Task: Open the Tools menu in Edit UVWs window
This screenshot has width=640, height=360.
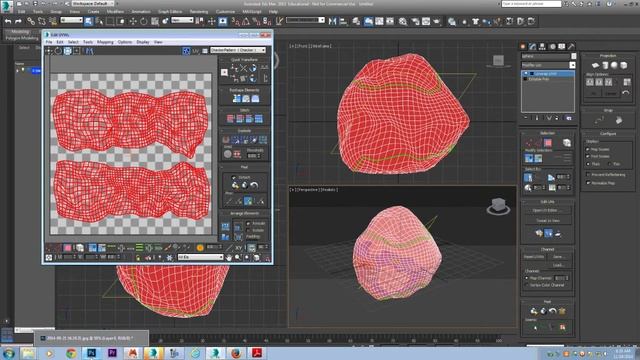Action: [88, 42]
